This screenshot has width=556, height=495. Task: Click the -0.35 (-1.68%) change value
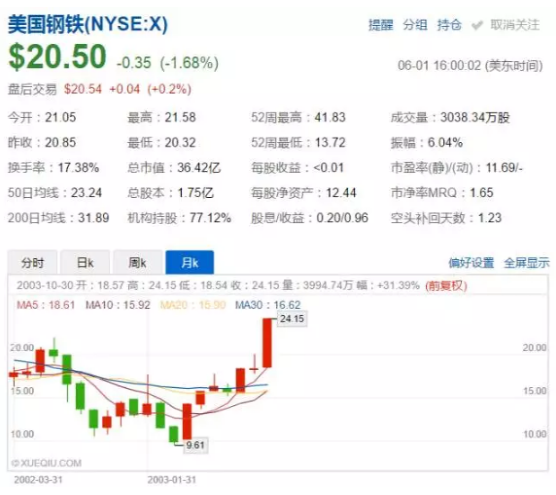pyautogui.click(x=167, y=63)
